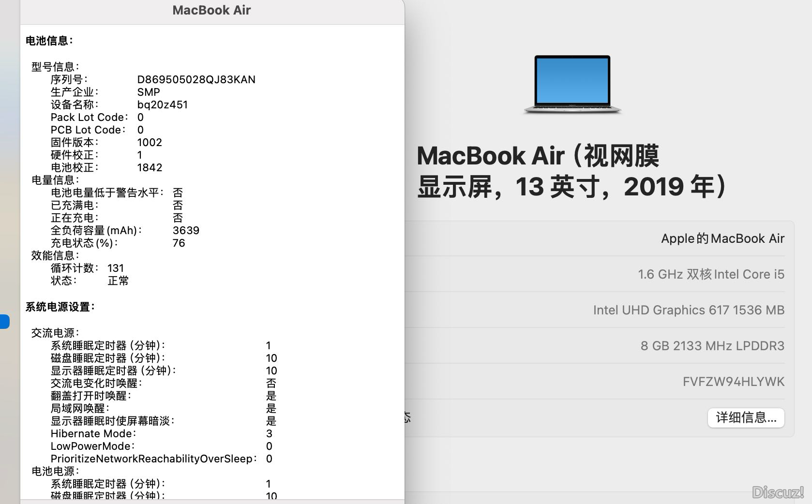
Task: Open the 详细信息... button
Action: click(x=746, y=417)
